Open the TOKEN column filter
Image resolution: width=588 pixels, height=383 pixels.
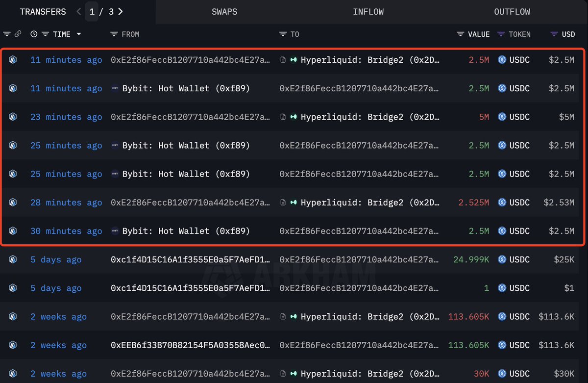click(x=501, y=34)
